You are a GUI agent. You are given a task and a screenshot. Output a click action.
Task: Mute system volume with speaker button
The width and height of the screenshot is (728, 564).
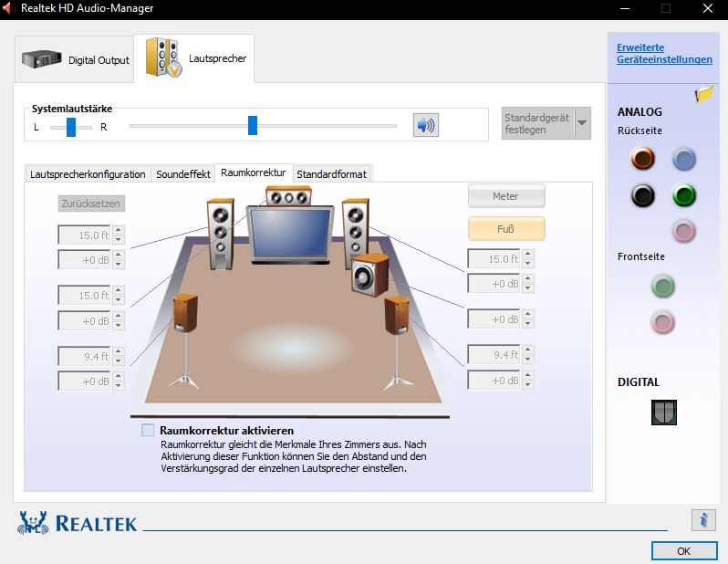pos(426,125)
